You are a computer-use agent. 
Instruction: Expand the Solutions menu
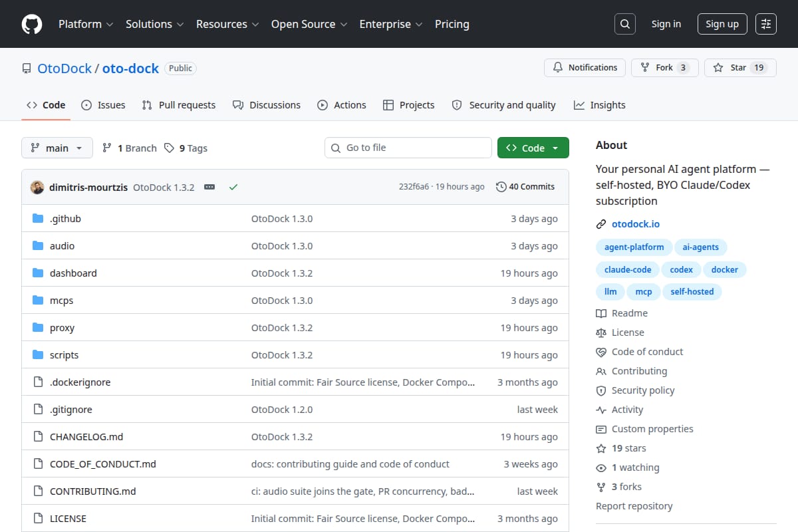point(154,24)
